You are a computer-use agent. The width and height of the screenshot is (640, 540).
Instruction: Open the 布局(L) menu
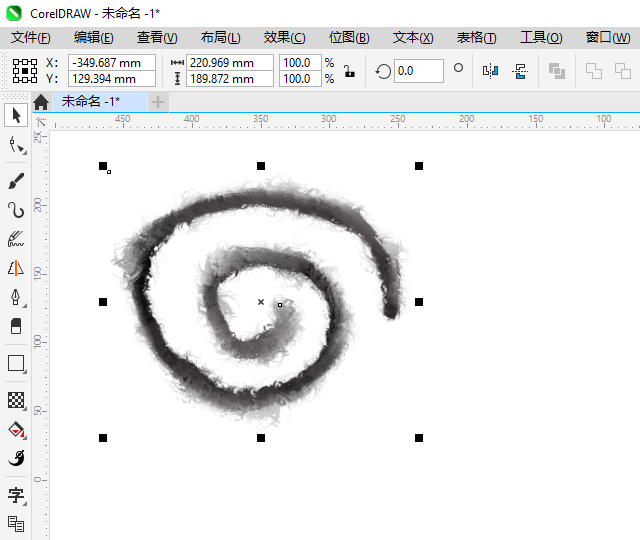tap(220, 38)
